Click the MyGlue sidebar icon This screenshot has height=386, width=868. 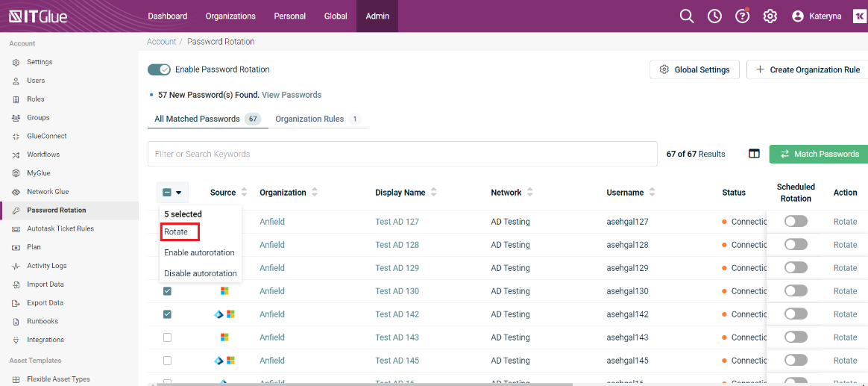(x=16, y=173)
